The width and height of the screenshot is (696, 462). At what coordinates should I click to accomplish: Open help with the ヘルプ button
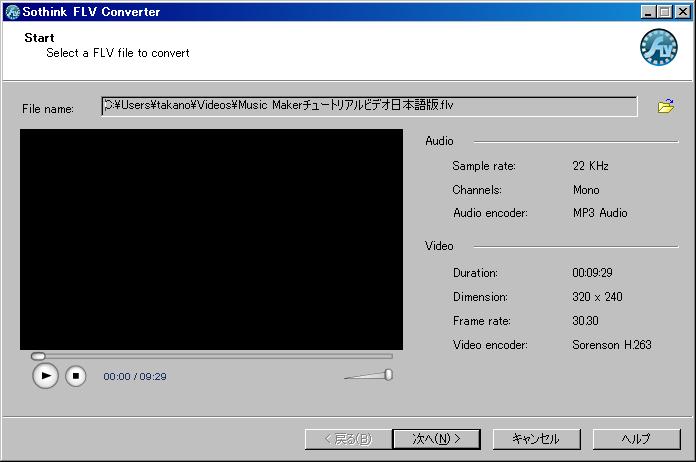(x=636, y=439)
